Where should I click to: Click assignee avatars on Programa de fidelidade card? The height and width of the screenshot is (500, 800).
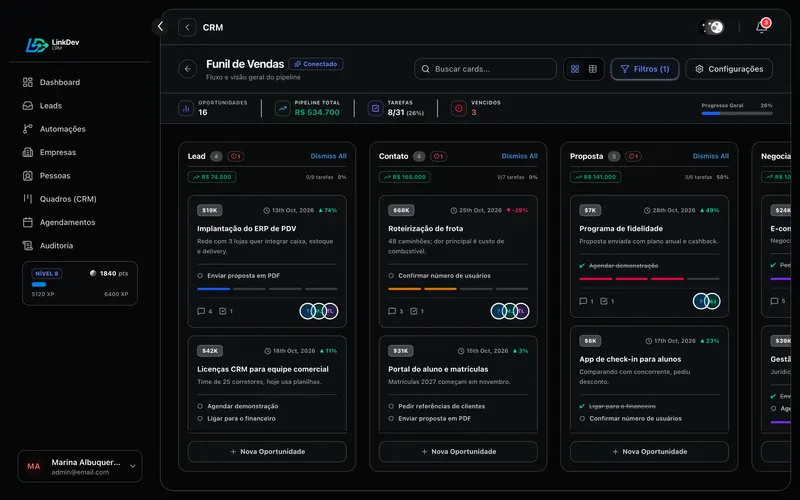click(707, 301)
